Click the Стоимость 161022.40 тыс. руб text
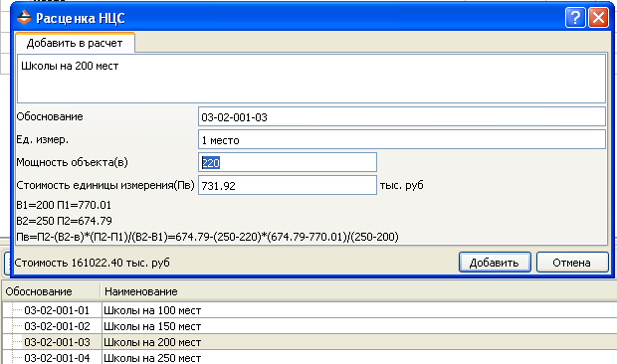The width and height of the screenshot is (617, 364). 93,263
